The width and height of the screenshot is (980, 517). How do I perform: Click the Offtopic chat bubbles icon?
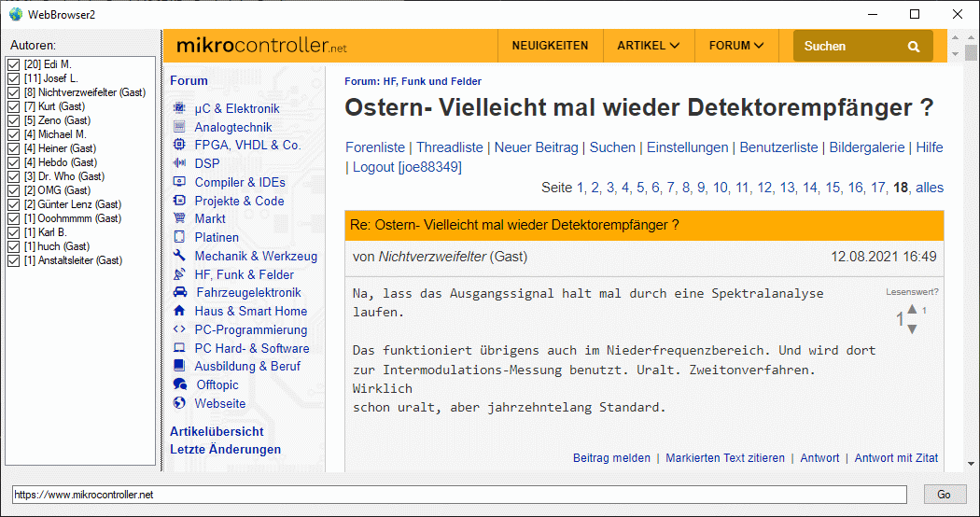coord(180,384)
